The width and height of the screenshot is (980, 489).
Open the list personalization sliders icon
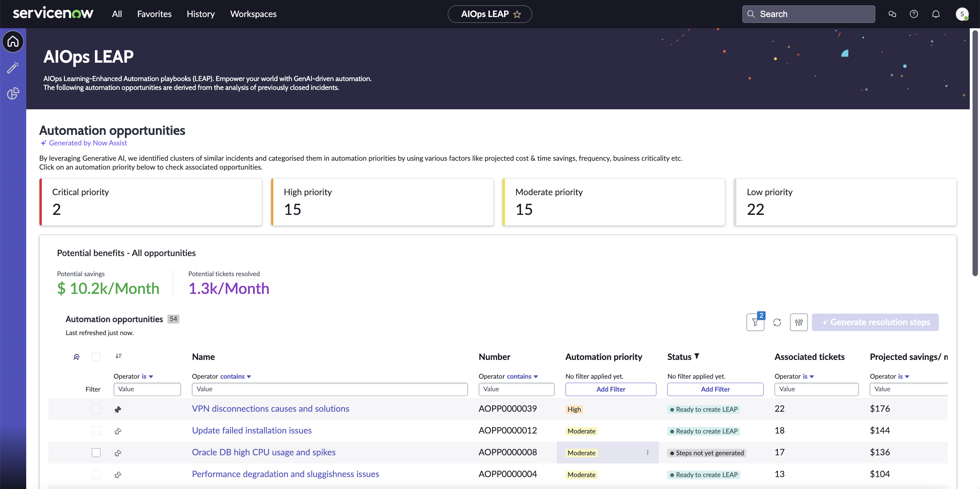pos(799,322)
